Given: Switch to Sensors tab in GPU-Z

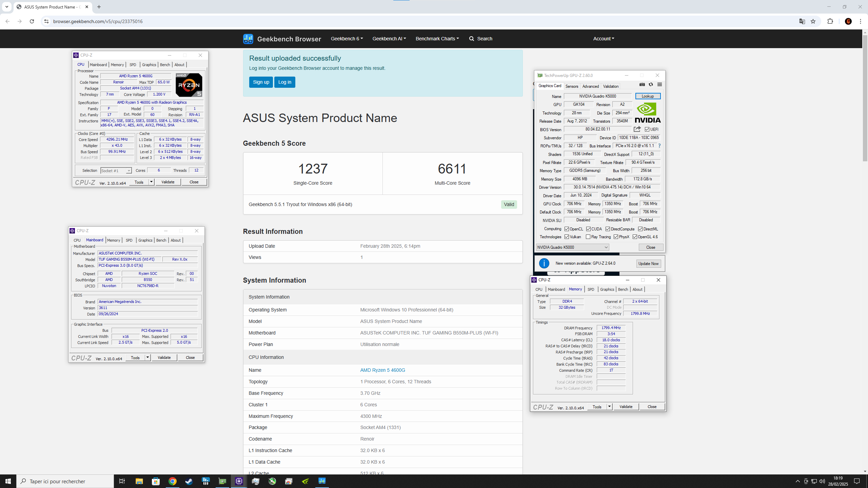Looking at the screenshot, I should tap(572, 86).
